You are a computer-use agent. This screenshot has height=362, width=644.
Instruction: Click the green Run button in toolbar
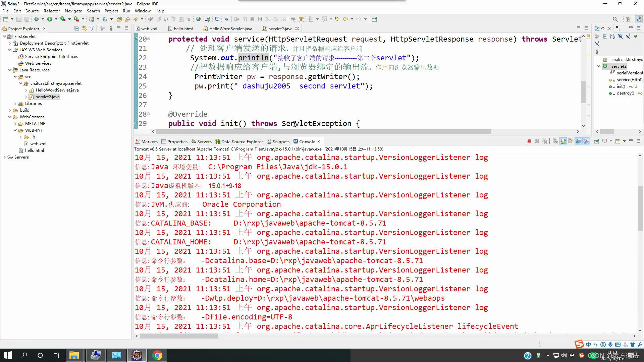50,19
